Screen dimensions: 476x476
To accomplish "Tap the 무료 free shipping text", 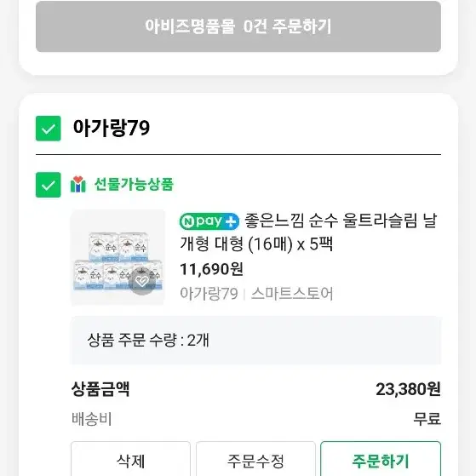I will click(427, 419).
